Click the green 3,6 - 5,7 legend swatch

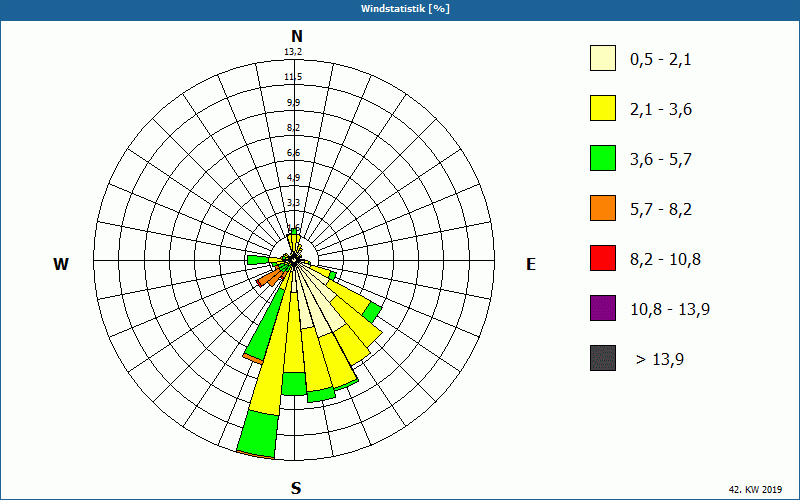pyautogui.click(x=603, y=158)
